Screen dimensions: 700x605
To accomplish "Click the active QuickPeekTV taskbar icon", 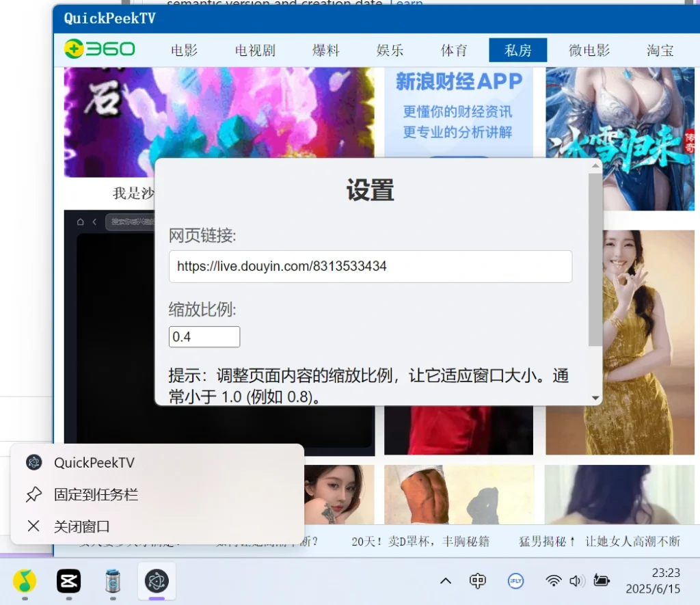I will pyautogui.click(x=157, y=581).
